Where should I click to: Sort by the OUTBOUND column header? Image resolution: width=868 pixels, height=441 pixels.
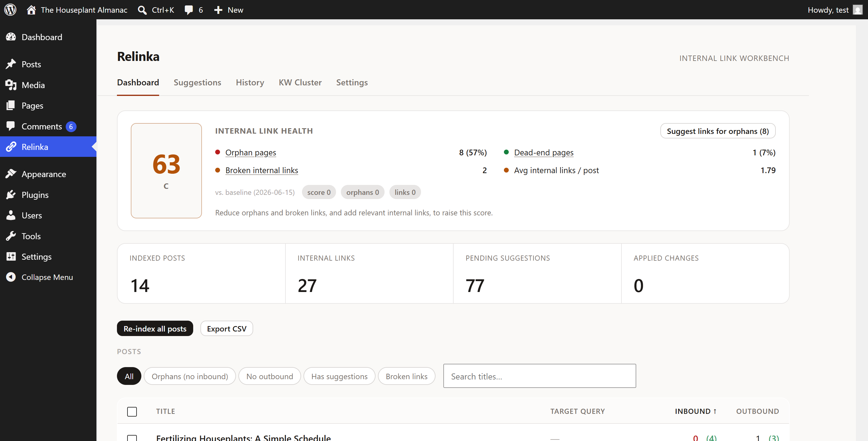[757, 411]
